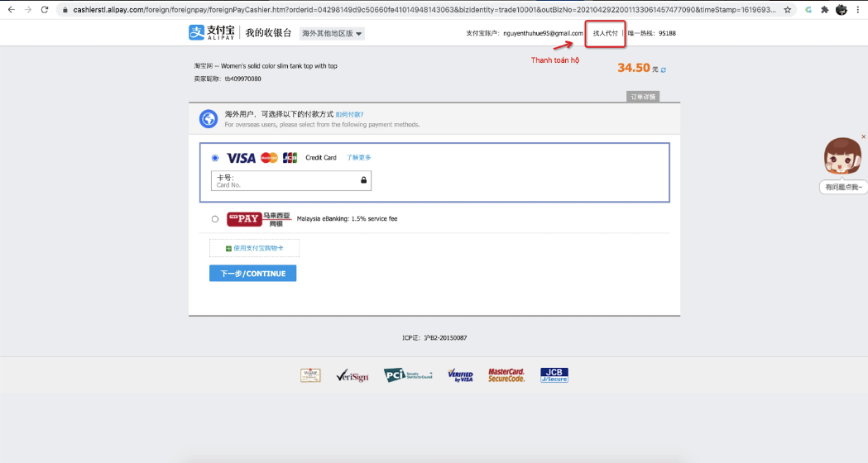Image resolution: width=868 pixels, height=463 pixels.
Task: Click the blue globe overseas user icon
Action: [x=209, y=118]
